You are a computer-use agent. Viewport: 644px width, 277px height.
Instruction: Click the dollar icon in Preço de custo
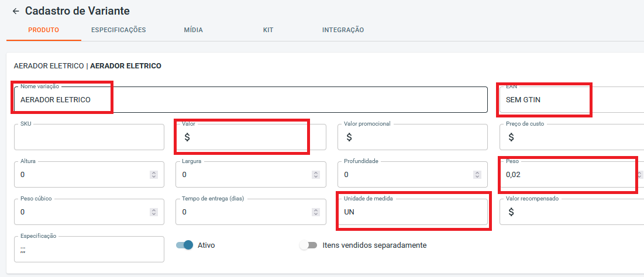[511, 137]
